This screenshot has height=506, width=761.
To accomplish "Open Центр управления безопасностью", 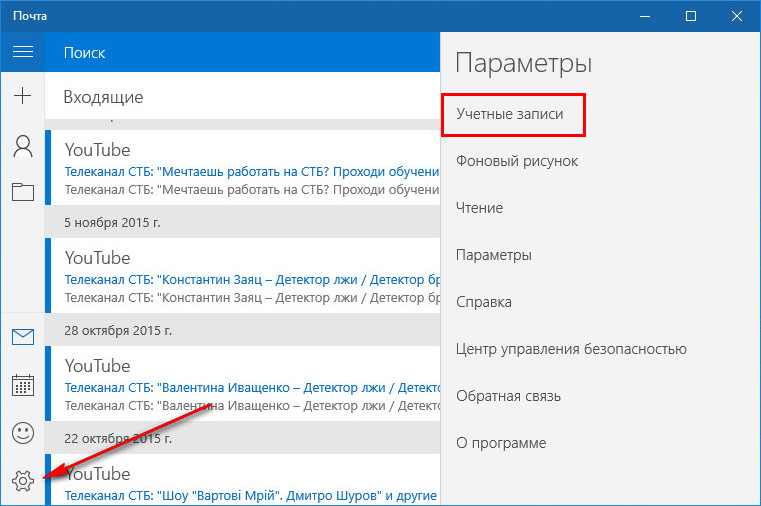I will coord(571,349).
